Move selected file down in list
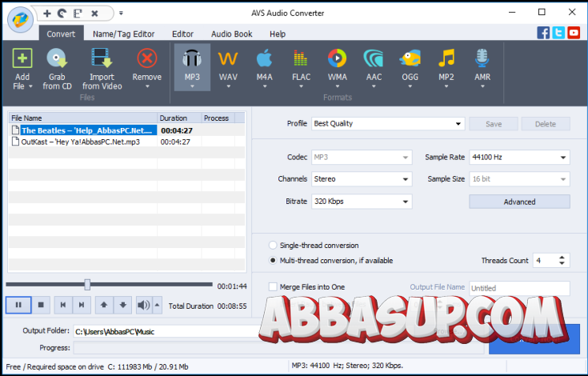Image resolution: width=588 pixels, height=376 pixels. tap(122, 305)
